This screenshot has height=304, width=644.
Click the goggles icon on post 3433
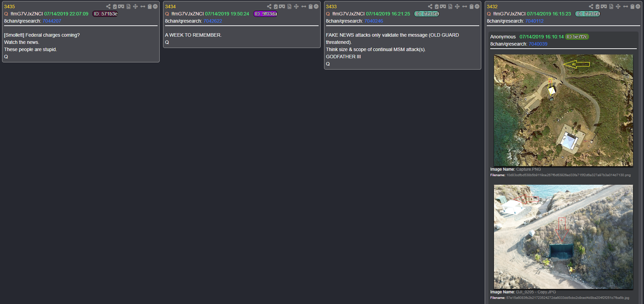(x=443, y=7)
